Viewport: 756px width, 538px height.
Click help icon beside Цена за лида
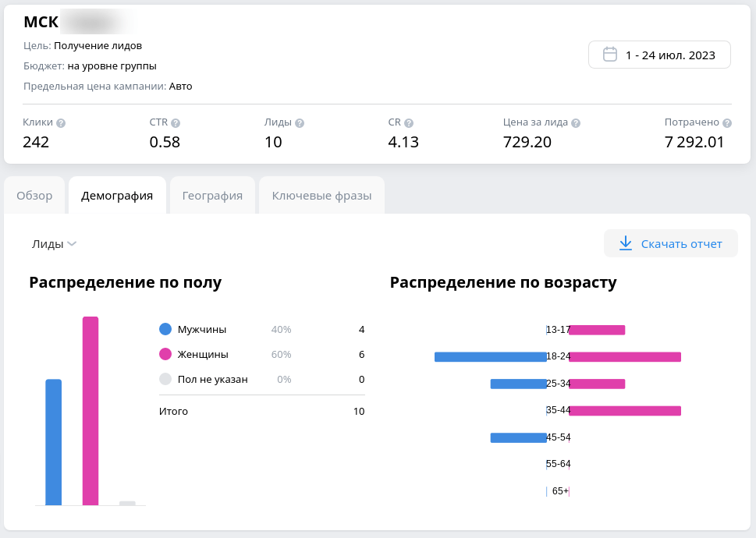(x=576, y=123)
